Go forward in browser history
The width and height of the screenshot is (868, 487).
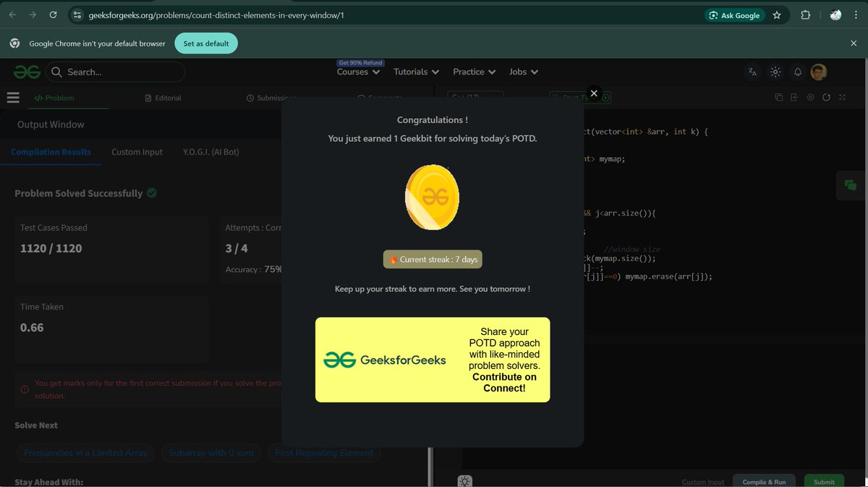pyautogui.click(x=33, y=14)
